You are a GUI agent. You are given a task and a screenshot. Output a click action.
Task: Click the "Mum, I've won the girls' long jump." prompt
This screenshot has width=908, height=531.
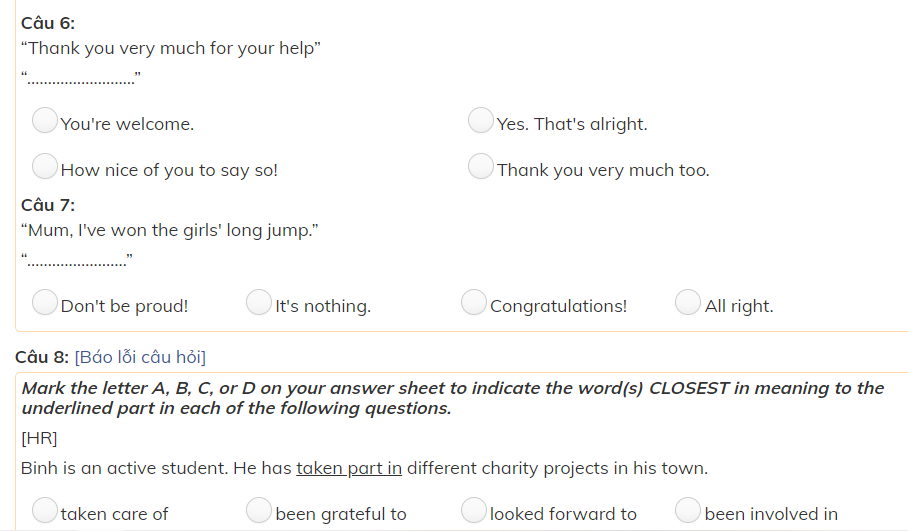170,230
